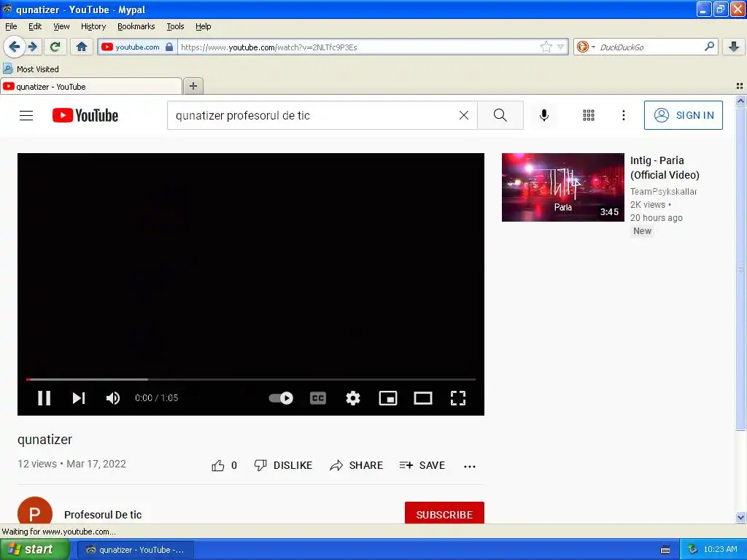The width and height of the screenshot is (747, 560).
Task: Click the SIGN IN button
Action: 683,115
